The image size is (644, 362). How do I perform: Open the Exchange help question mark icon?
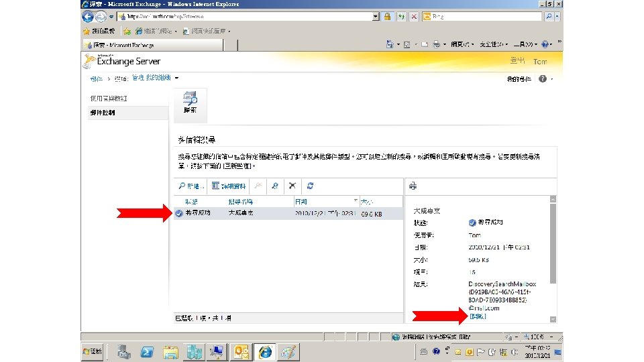543,78
